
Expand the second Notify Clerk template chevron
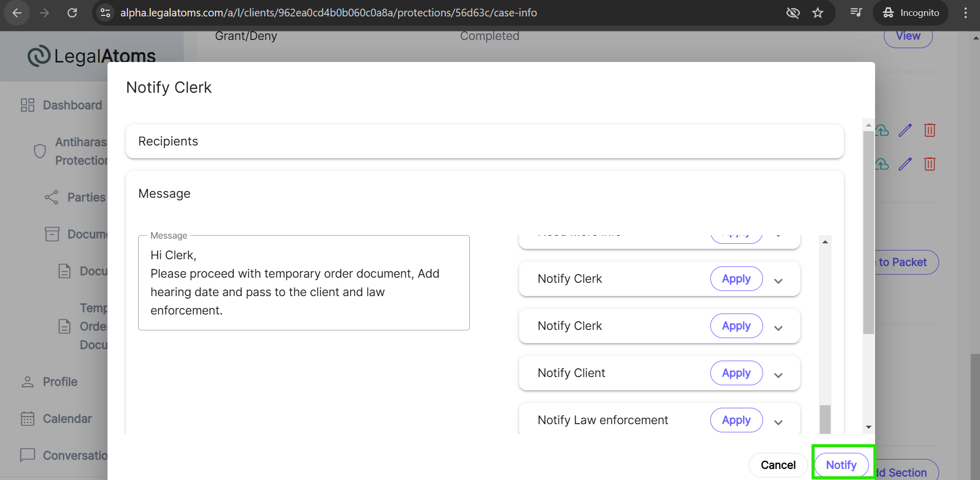tap(778, 328)
